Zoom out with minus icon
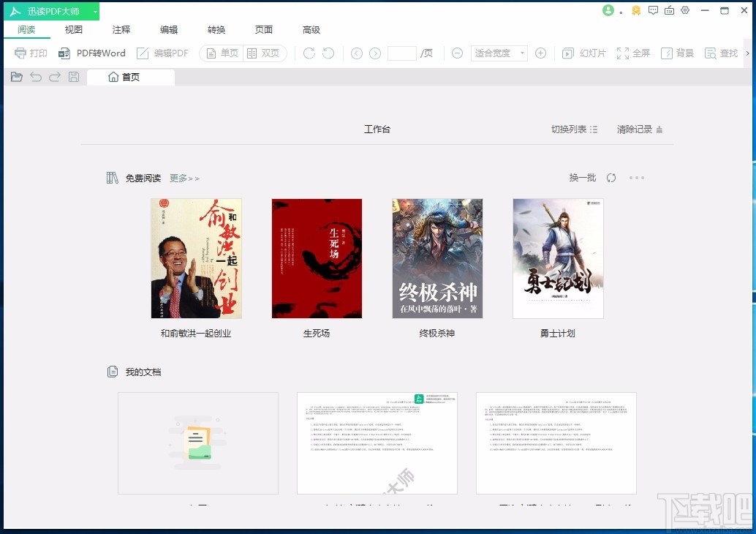Screen dimensions: 756x534 pos(457,53)
